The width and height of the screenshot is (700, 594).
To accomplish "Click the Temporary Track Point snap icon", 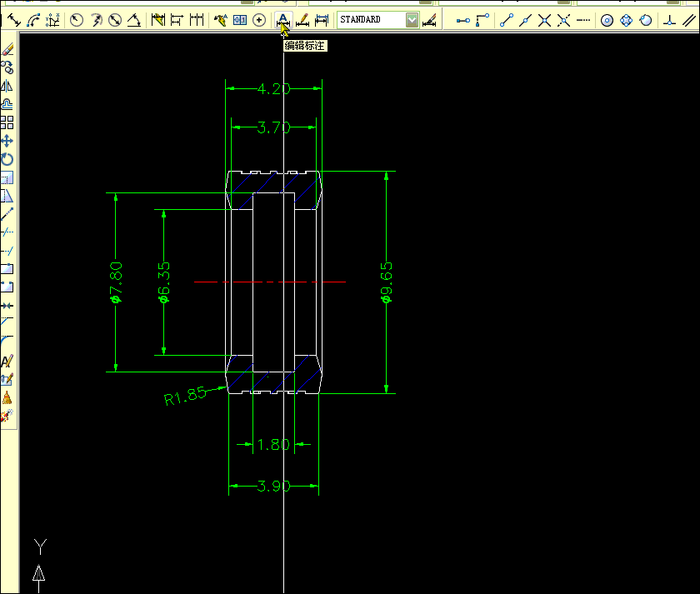I will point(463,20).
